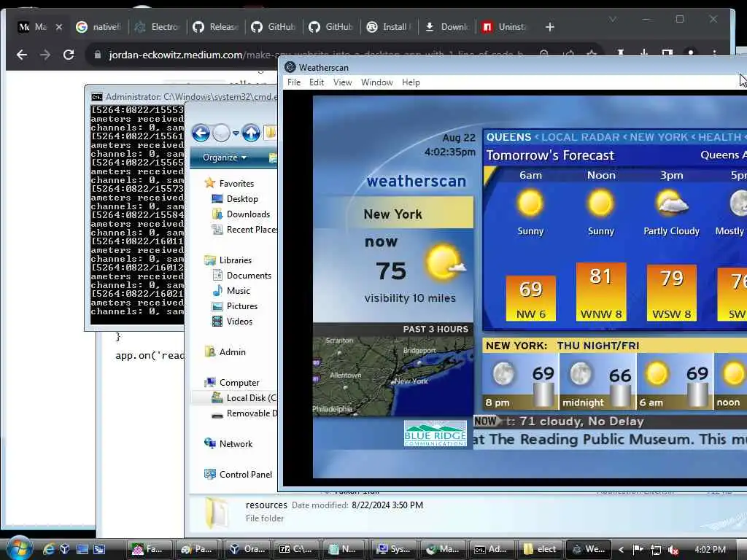Switch to the nativefier Google search tab
The width and height of the screenshot is (747, 560).
click(98, 27)
